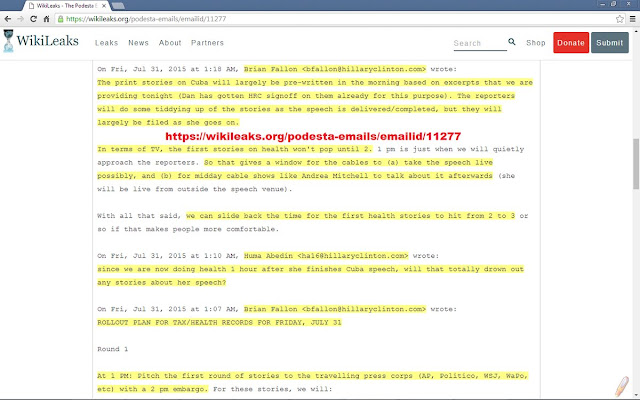Click the page vertical scrollbar thumb

coord(636,164)
